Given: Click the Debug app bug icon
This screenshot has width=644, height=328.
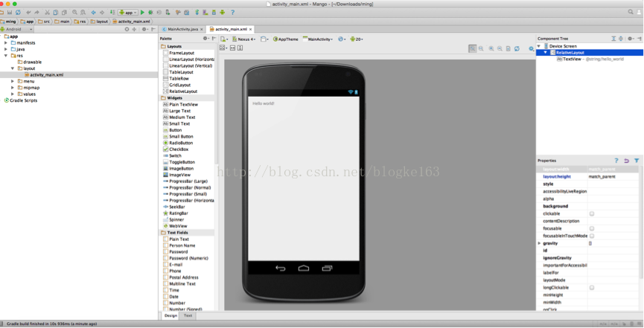Looking at the screenshot, I should click(150, 13).
